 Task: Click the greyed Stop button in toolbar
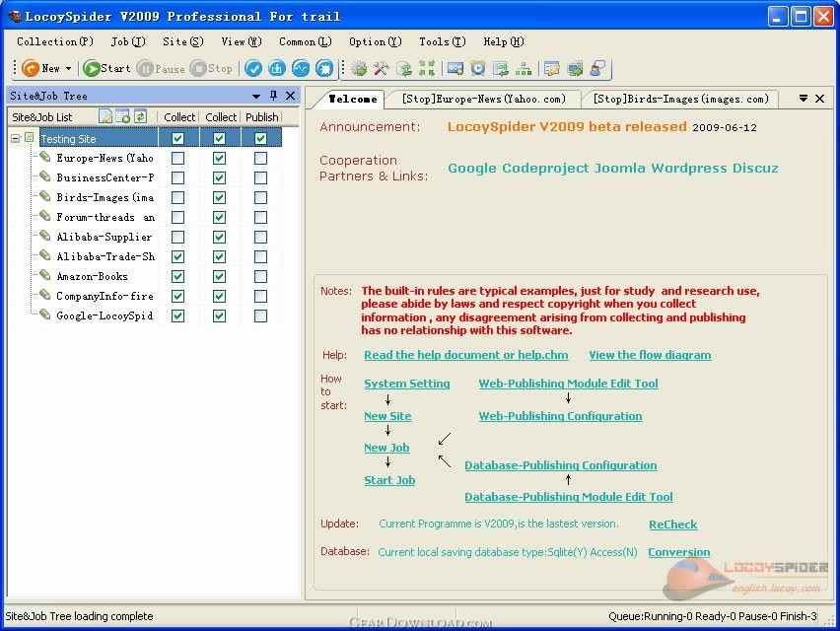(212, 69)
